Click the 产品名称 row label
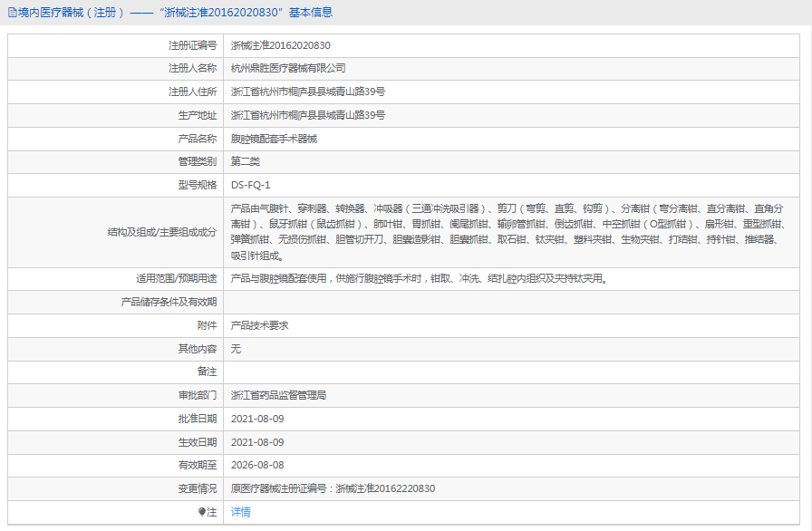812x531 pixels. 198,139
